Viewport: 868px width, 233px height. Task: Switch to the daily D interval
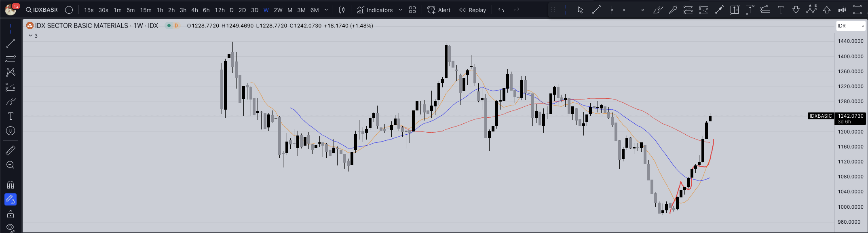(231, 10)
